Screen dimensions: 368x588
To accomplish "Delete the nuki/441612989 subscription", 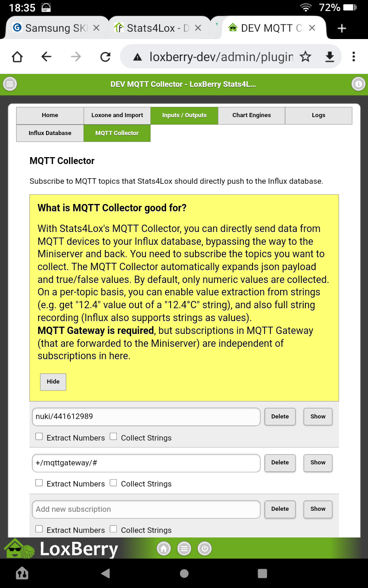I will 280,417.
